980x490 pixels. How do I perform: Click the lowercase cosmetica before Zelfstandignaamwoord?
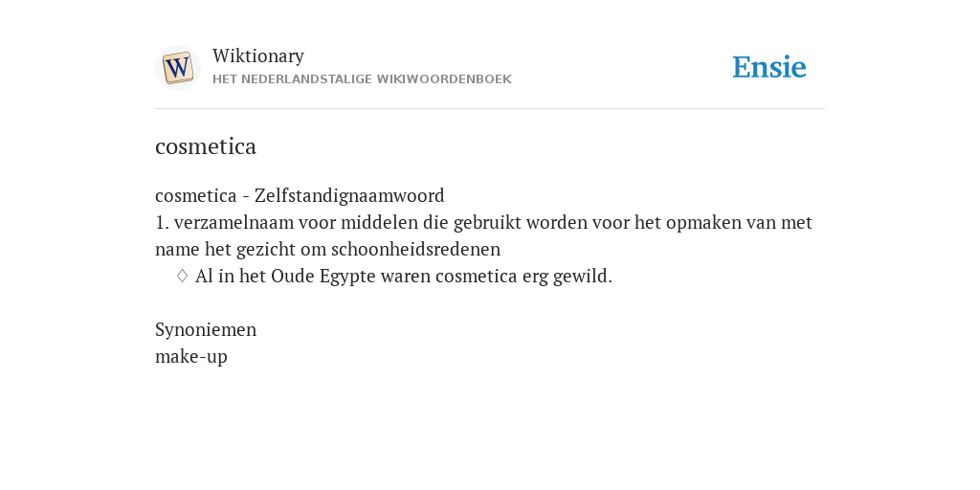click(x=195, y=195)
